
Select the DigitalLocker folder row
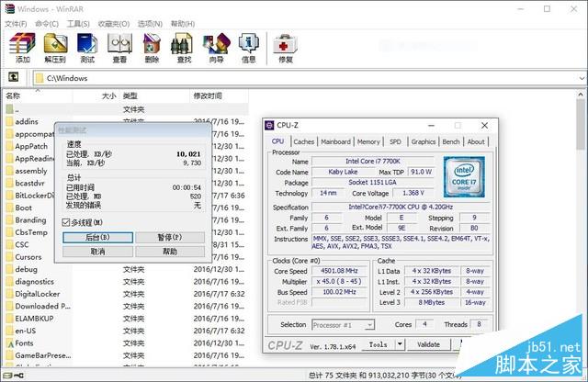126,294
